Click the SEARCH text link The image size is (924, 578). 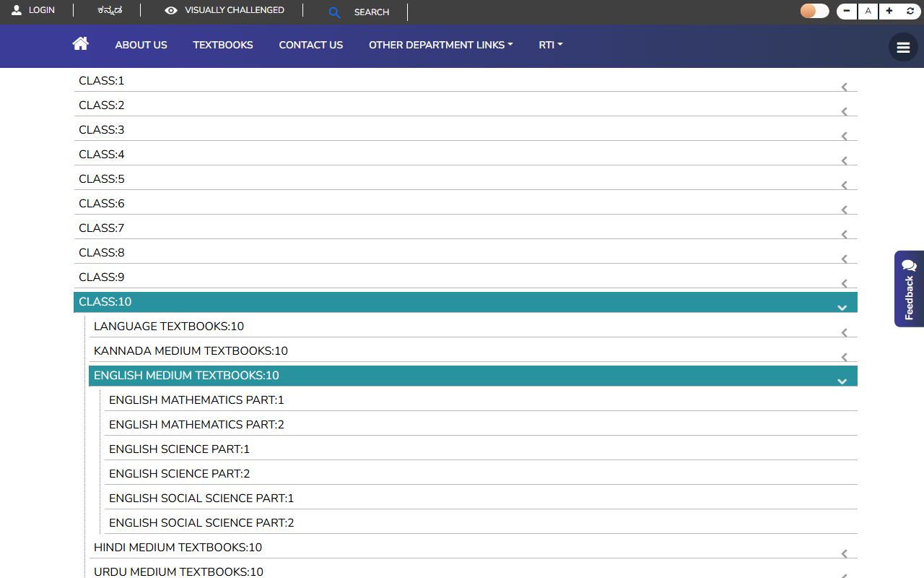point(372,12)
